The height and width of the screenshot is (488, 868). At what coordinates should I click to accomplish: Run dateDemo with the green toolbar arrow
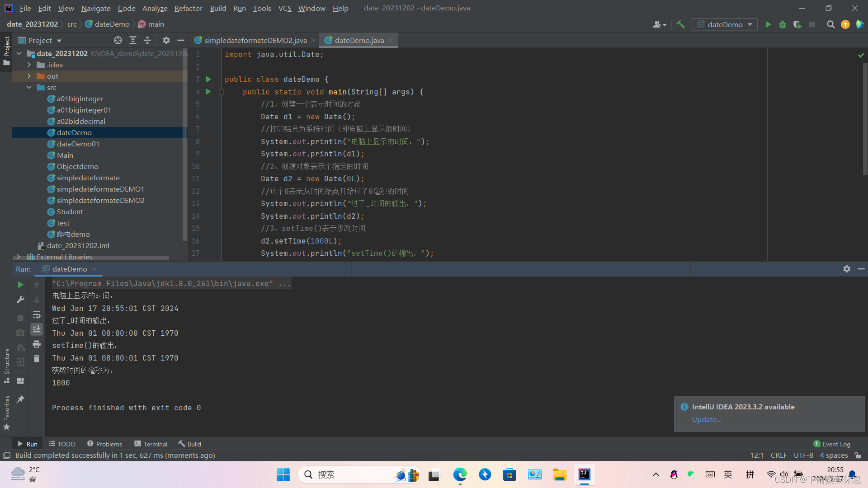click(768, 24)
